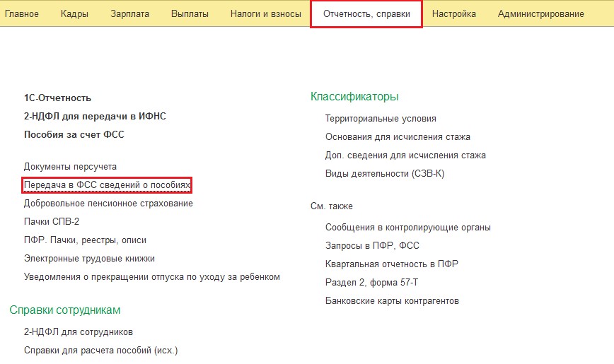
Task: Select Электронные трудовые книжки
Action: point(89,259)
